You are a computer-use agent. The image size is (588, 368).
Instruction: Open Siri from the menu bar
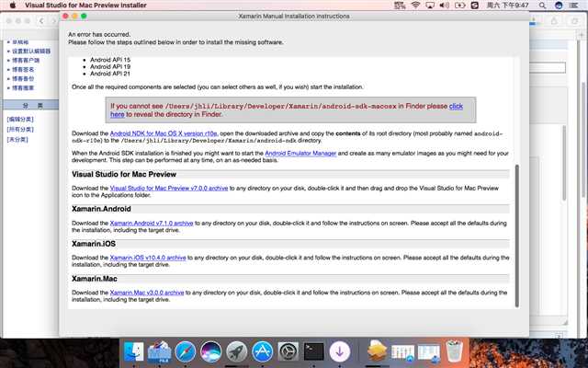click(x=559, y=6)
